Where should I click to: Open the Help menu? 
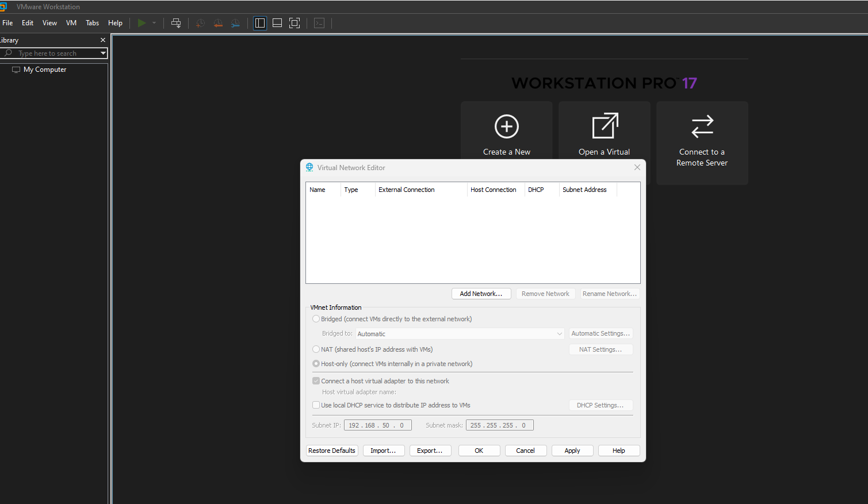tap(115, 23)
